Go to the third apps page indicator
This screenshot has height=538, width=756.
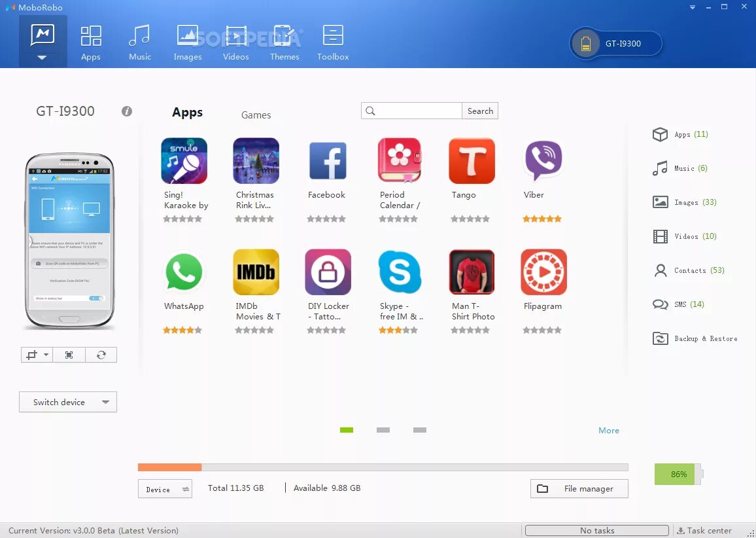pos(420,430)
